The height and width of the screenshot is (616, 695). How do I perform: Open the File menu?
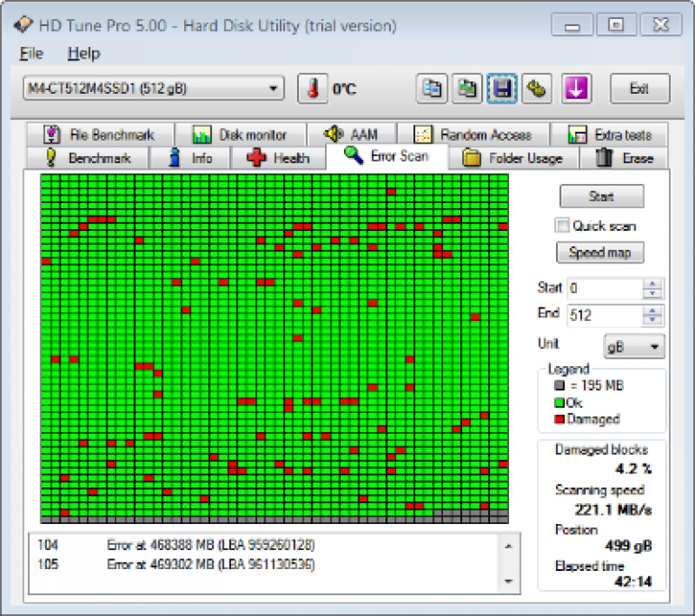coord(32,54)
